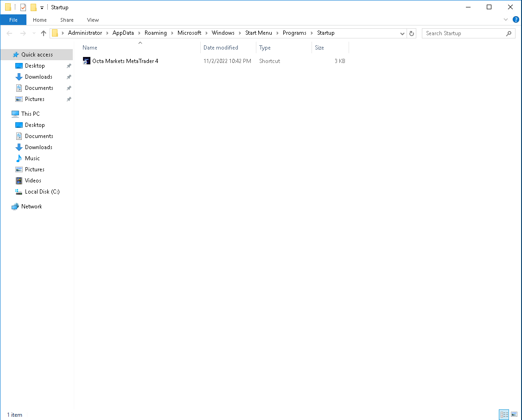Select Music folder in navigation pane
Screen dimensions: 522x420
(x=32, y=158)
